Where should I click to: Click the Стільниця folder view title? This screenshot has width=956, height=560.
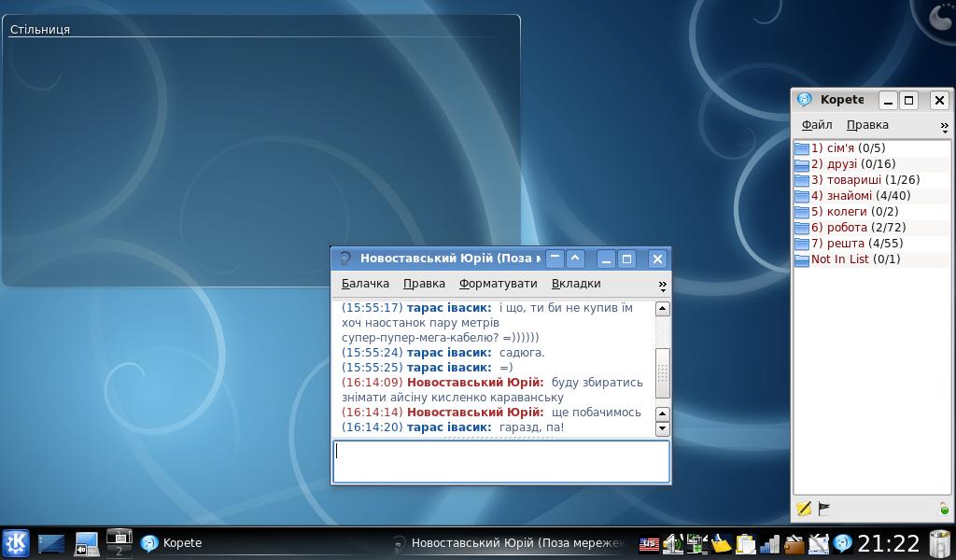tap(40, 29)
